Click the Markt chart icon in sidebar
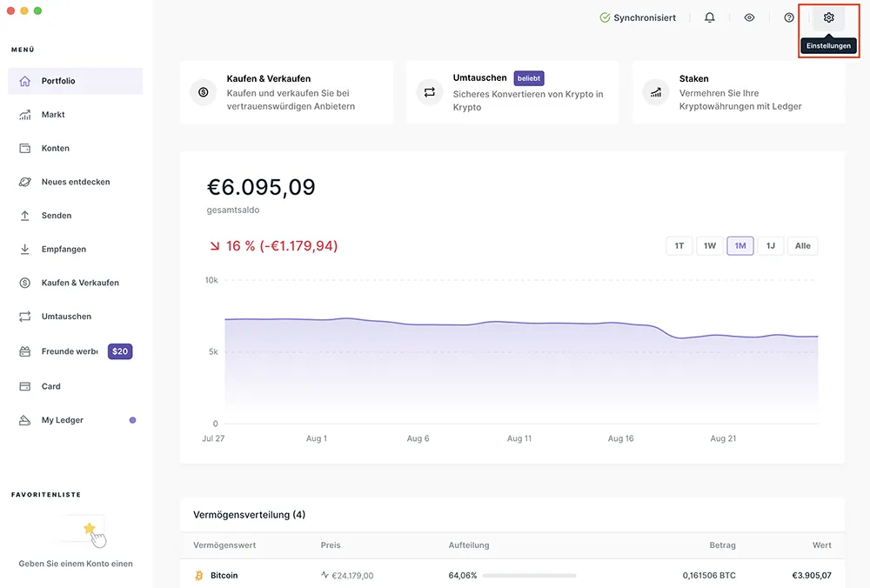Screen dimensions: 870x588 (25, 115)
